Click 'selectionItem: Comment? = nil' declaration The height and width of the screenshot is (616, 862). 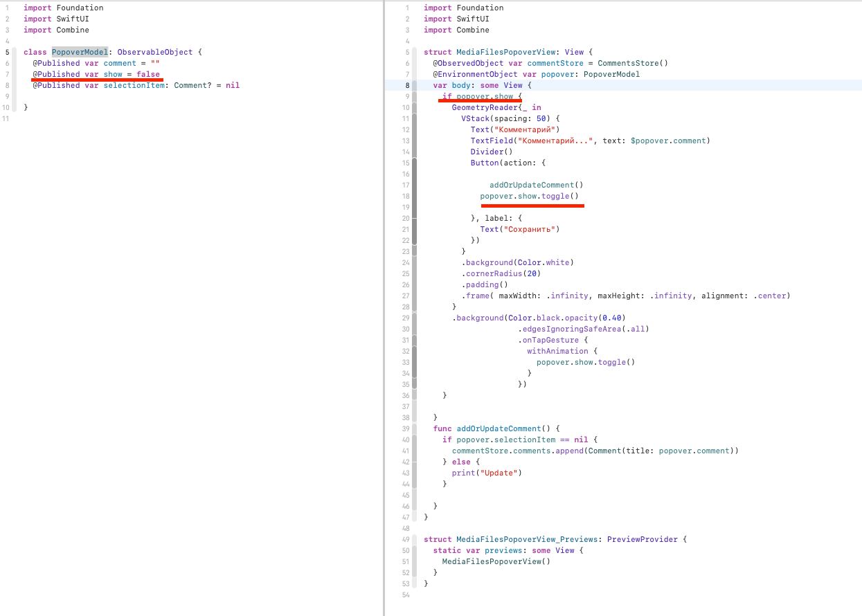(171, 85)
